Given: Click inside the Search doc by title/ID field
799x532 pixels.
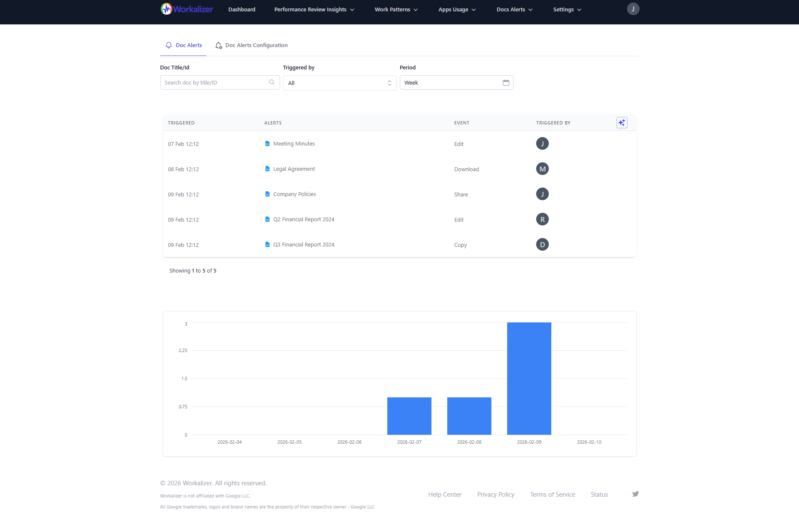Looking at the screenshot, I should pyautogui.click(x=214, y=82).
